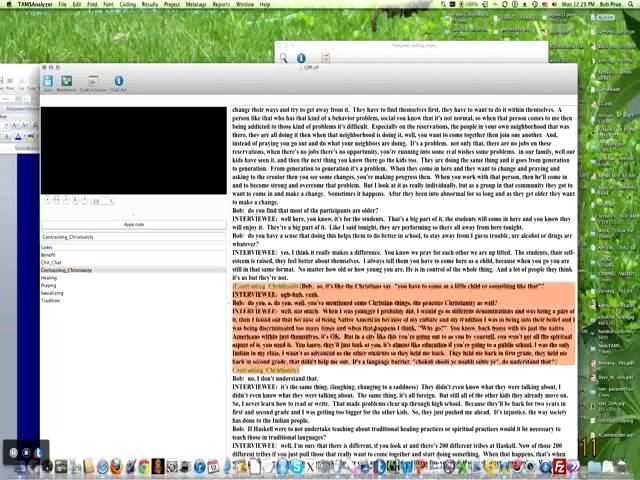Viewport: 640px width, 480px height.
Task: Click the blue info toolbar icon in front window
Action: point(119,81)
